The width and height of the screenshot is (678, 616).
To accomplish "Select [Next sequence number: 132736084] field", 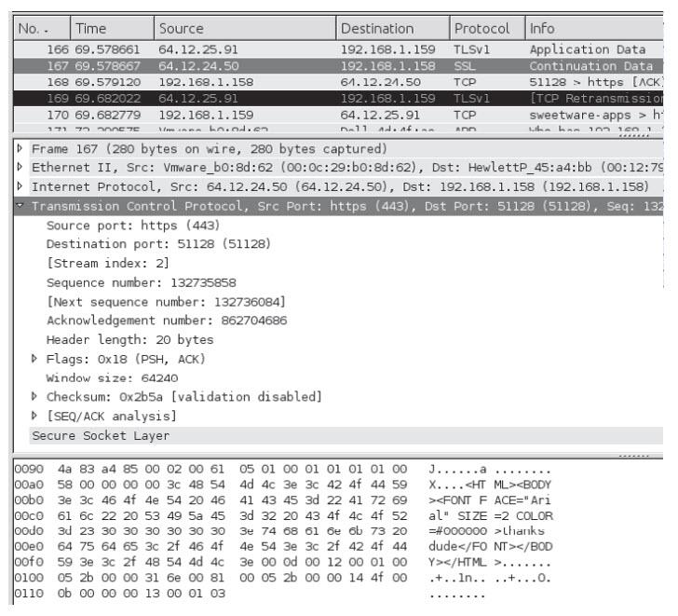I will 166,302.
